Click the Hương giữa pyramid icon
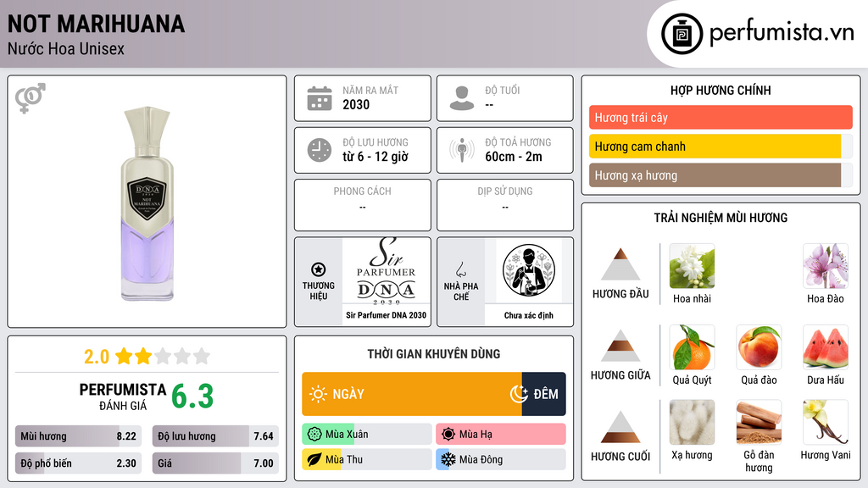This screenshot has height=488, width=868. 620,346
